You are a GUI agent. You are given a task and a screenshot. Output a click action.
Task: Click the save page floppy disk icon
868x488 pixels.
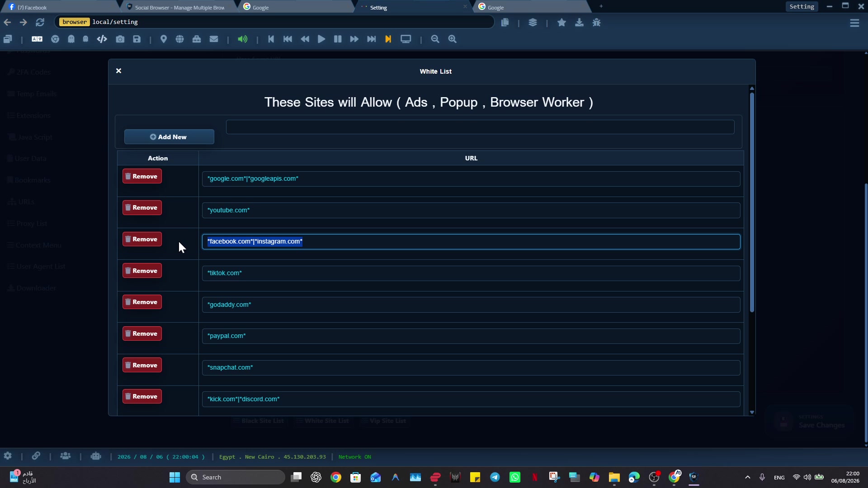point(137,39)
